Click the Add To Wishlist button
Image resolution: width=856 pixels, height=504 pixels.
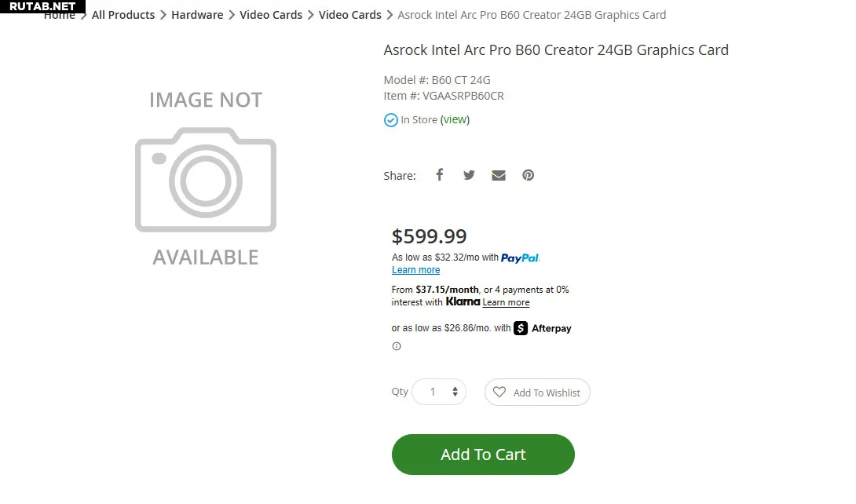point(537,393)
